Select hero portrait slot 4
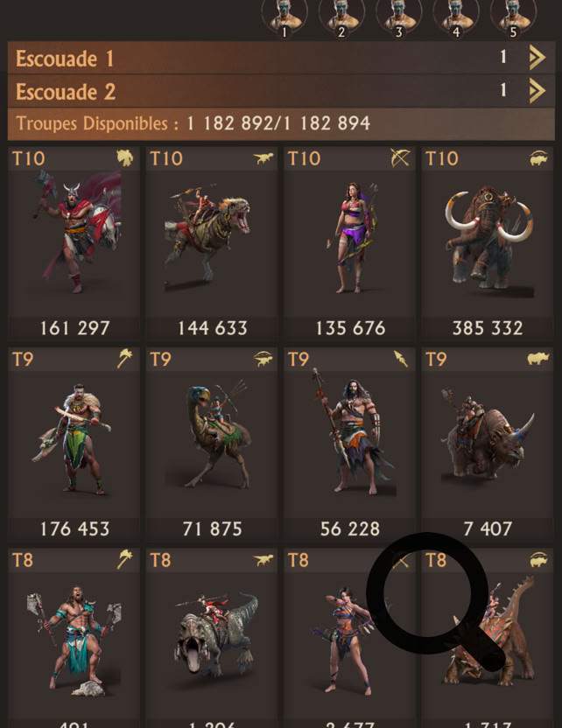 (x=456, y=18)
